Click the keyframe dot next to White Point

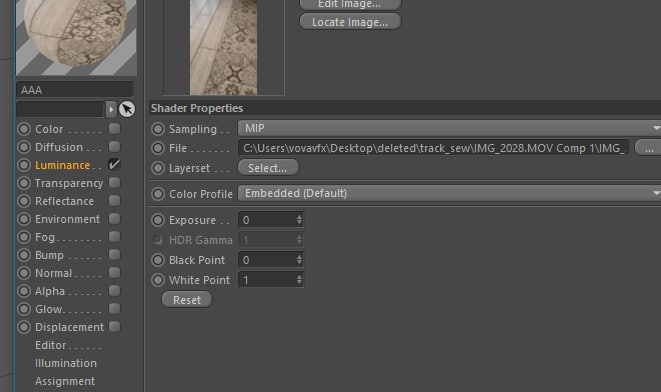[x=158, y=280]
